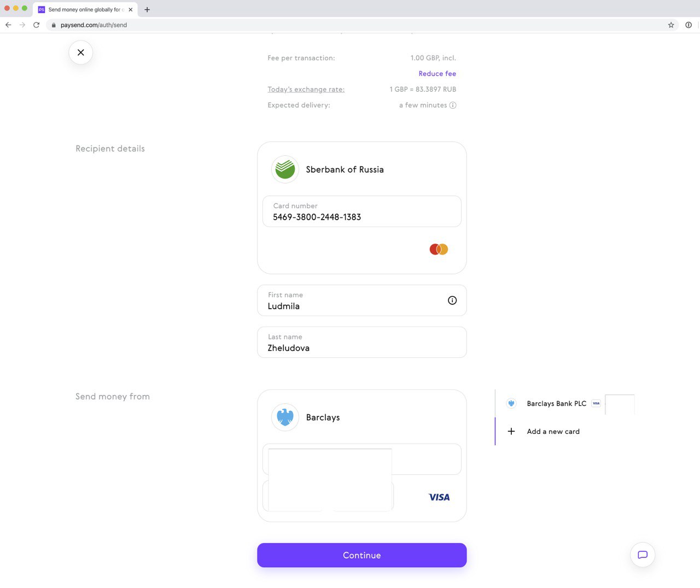Click the fee value 1.00 GBP, incl.
Screen dimensions: 700x588
tap(433, 58)
